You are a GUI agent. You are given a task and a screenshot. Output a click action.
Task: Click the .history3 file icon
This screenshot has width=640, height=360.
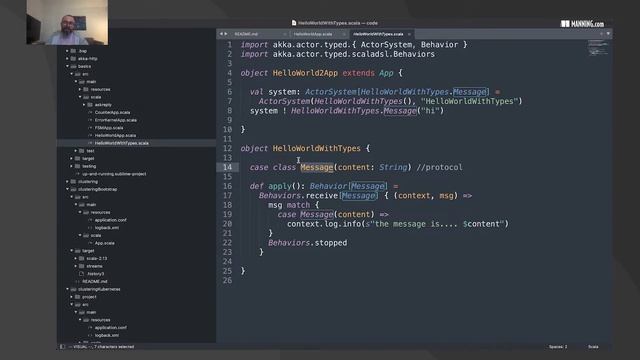[x=82, y=274]
